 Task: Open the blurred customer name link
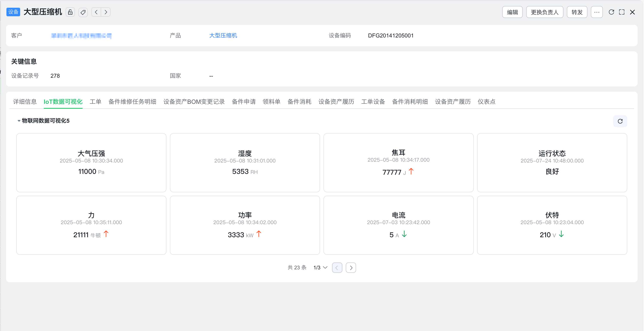pos(81,36)
